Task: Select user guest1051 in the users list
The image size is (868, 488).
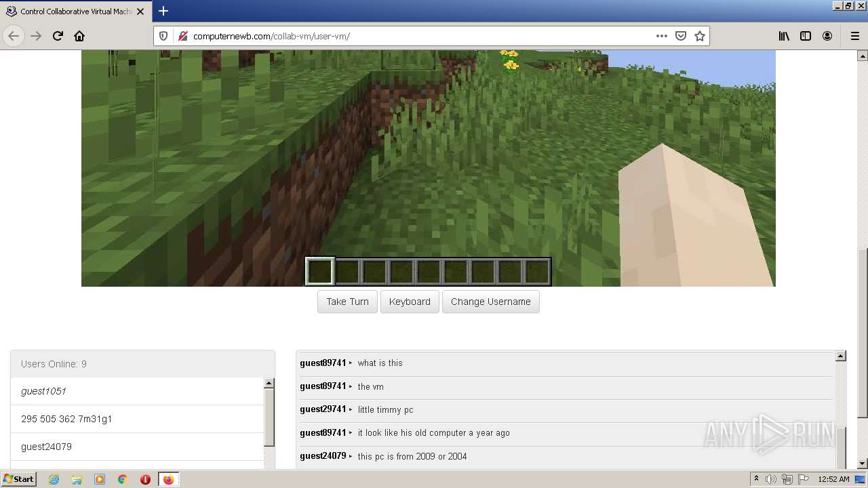Action: (x=137, y=391)
